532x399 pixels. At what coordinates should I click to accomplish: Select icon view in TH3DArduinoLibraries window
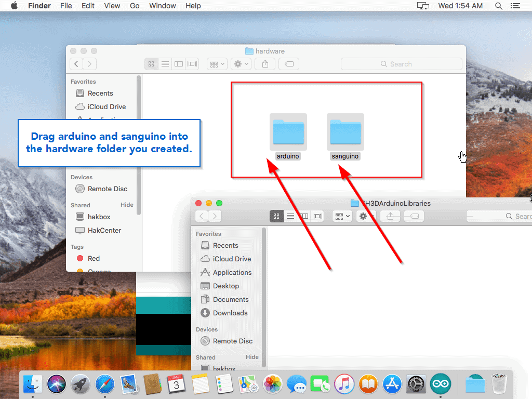coord(276,216)
